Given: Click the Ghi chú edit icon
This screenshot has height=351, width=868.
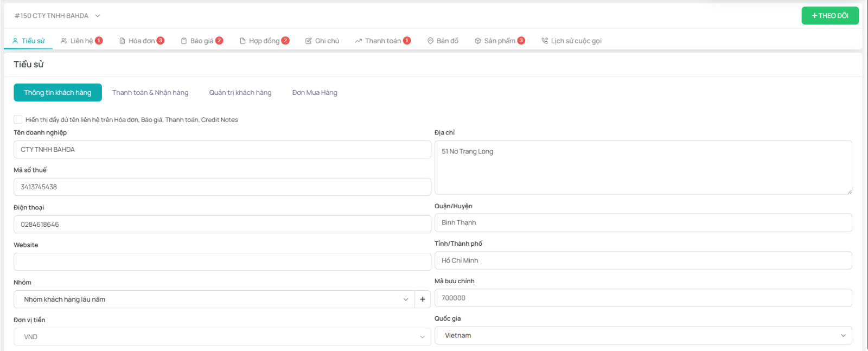Looking at the screenshot, I should [x=309, y=41].
